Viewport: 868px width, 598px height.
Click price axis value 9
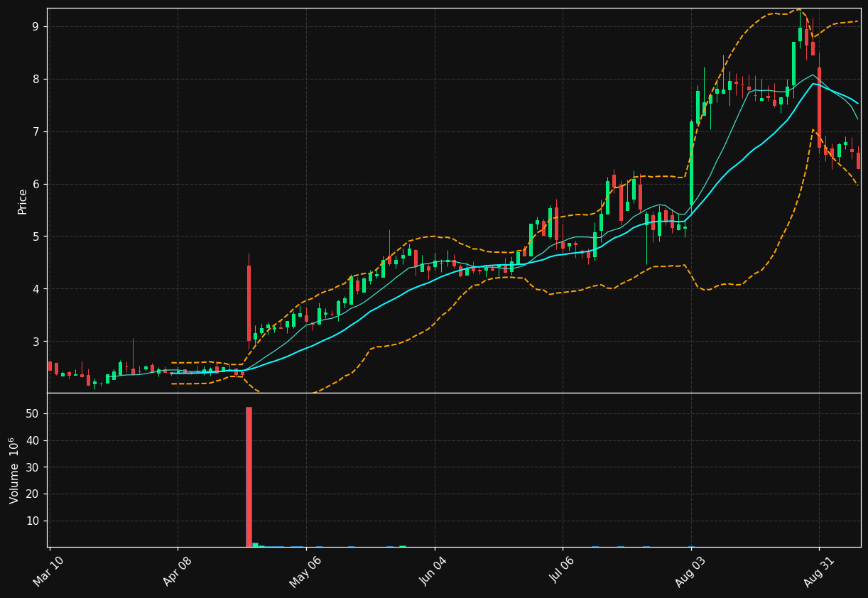coord(36,27)
